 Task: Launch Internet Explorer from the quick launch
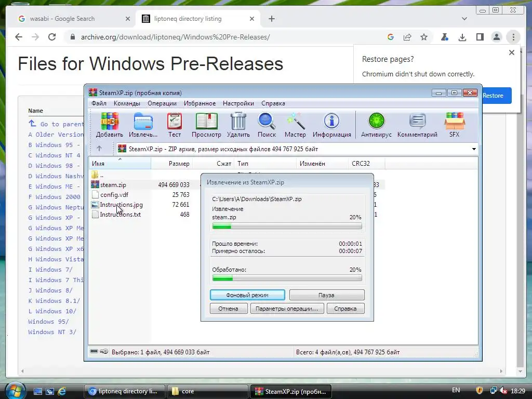[62, 391]
